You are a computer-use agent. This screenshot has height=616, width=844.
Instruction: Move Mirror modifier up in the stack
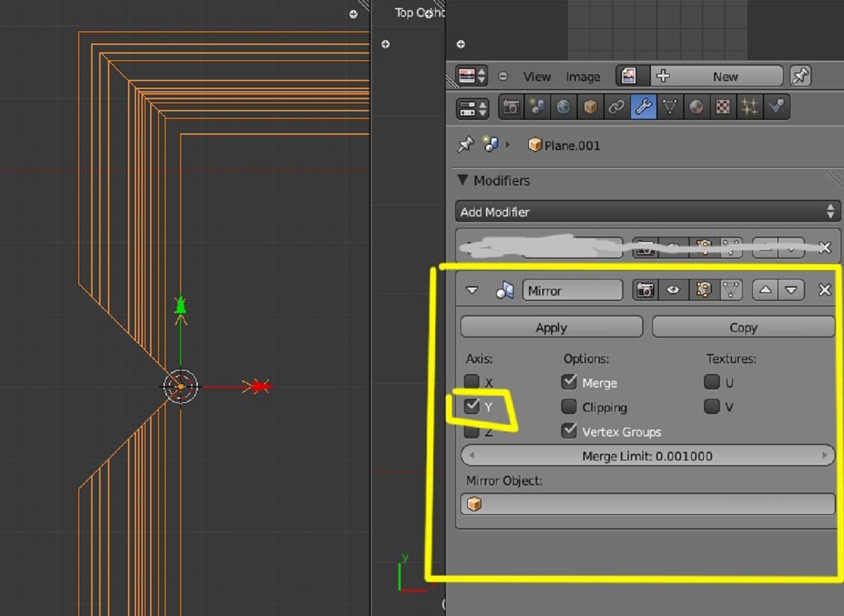tap(765, 290)
